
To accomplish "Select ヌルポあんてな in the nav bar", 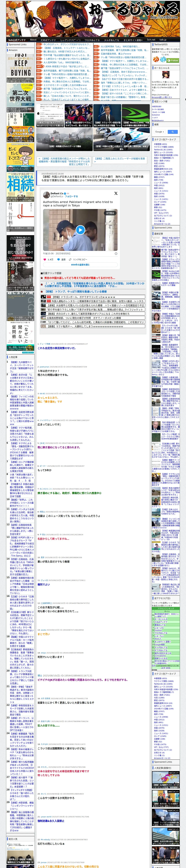I will coord(111,40).
